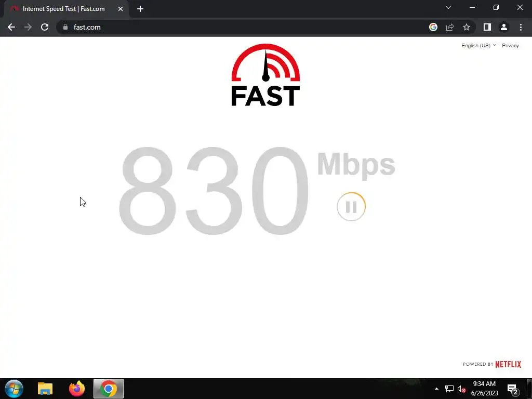
Task: Expand the tab search chevron
Action: tap(448, 7)
